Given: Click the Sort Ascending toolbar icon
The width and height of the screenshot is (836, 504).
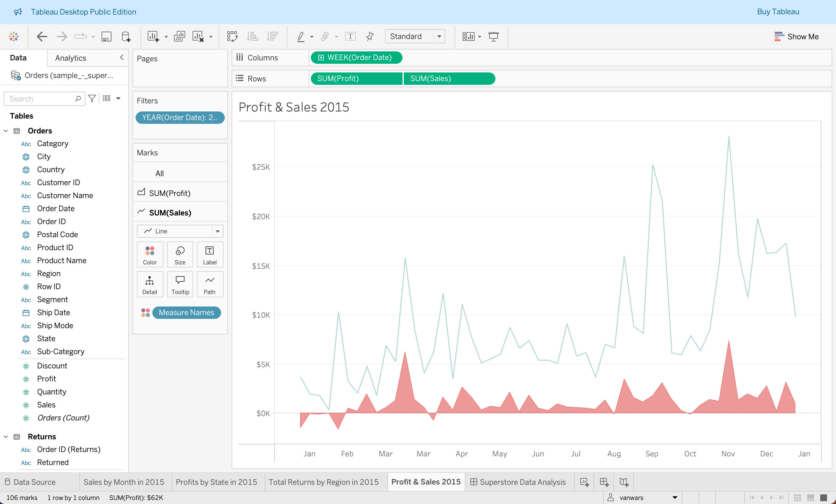Looking at the screenshot, I should click(252, 36).
